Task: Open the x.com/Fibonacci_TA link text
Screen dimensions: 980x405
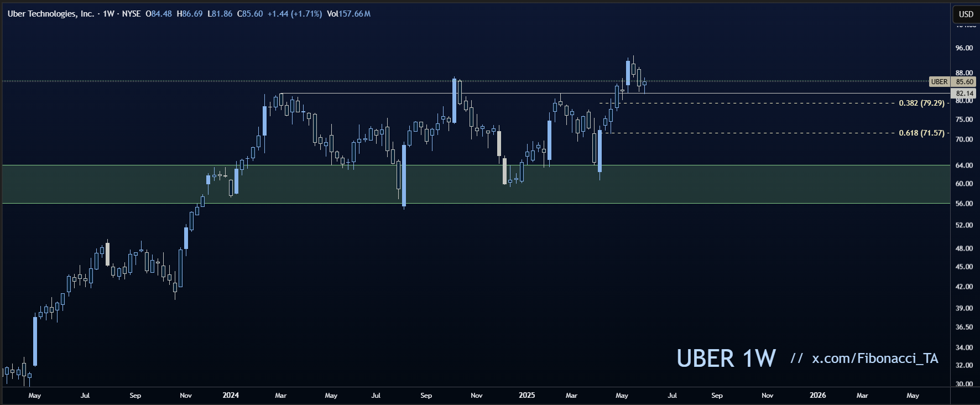Action: 875,359
